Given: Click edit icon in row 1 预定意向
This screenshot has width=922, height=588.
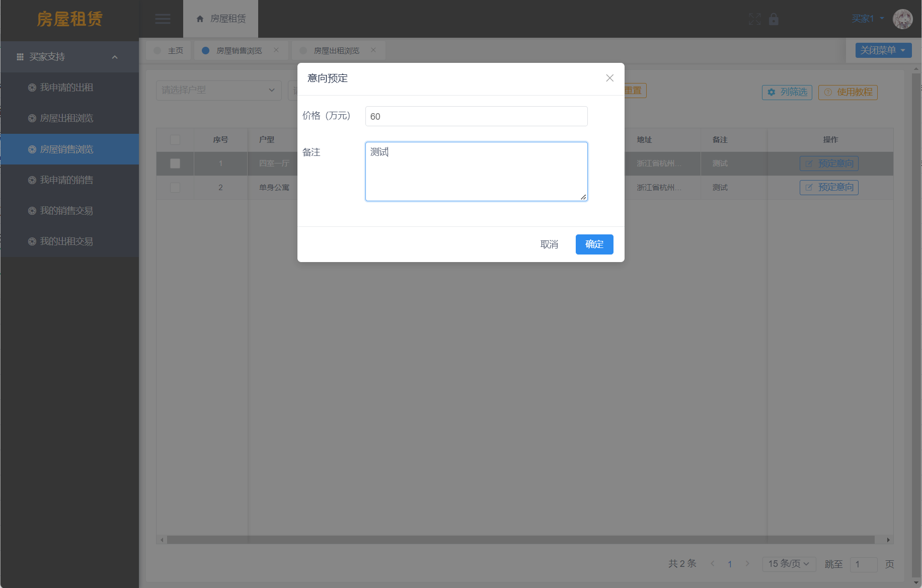Looking at the screenshot, I should (809, 163).
